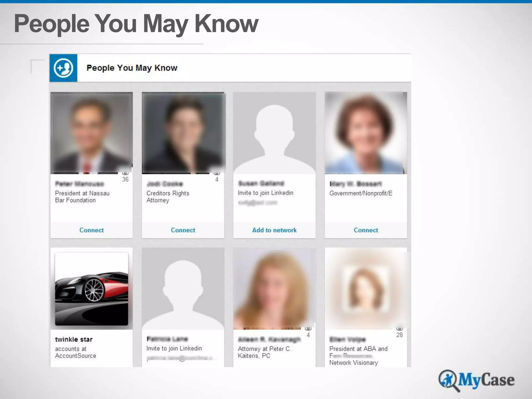Click 'Creditors Rights Attorney' text

[x=168, y=197]
